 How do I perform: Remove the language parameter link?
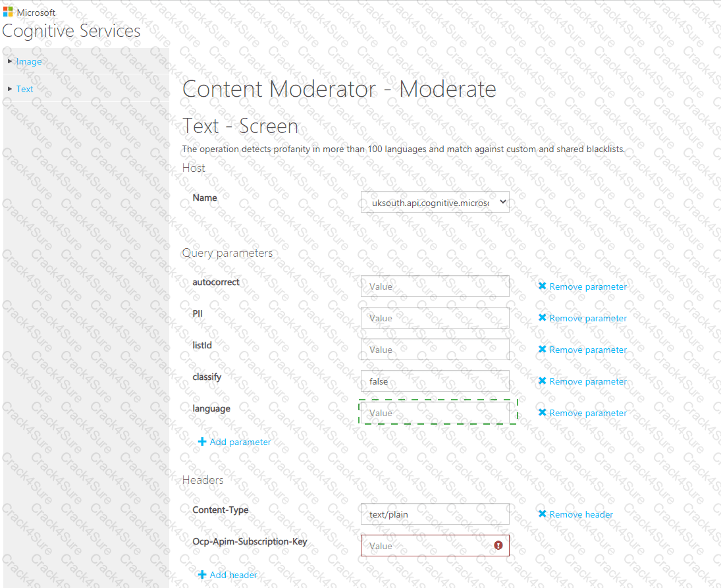pos(587,413)
